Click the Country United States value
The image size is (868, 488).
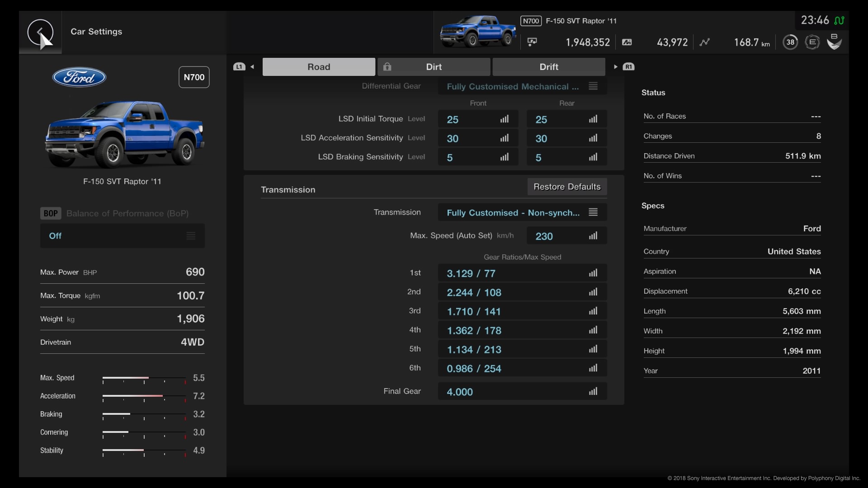click(x=794, y=252)
